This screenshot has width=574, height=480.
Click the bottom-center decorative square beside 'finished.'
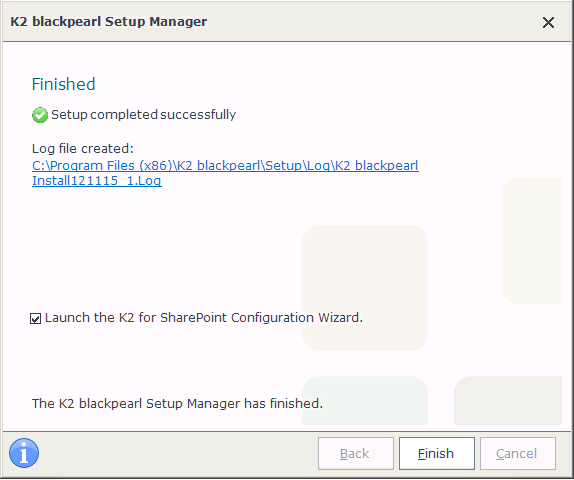365,401
